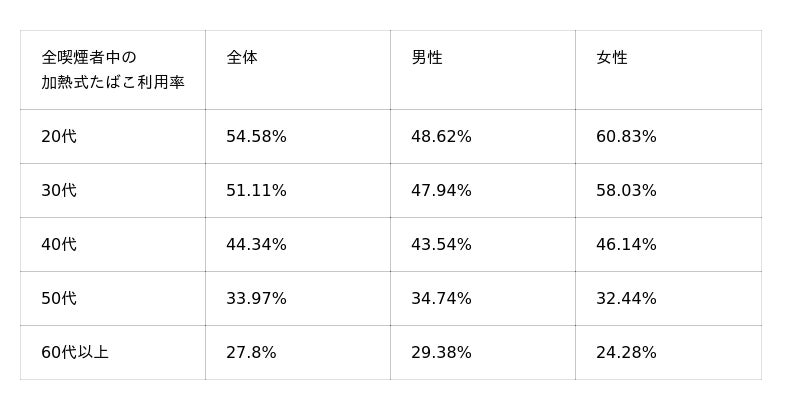Click the 40代 row label
The image size is (800, 410).
tap(59, 245)
